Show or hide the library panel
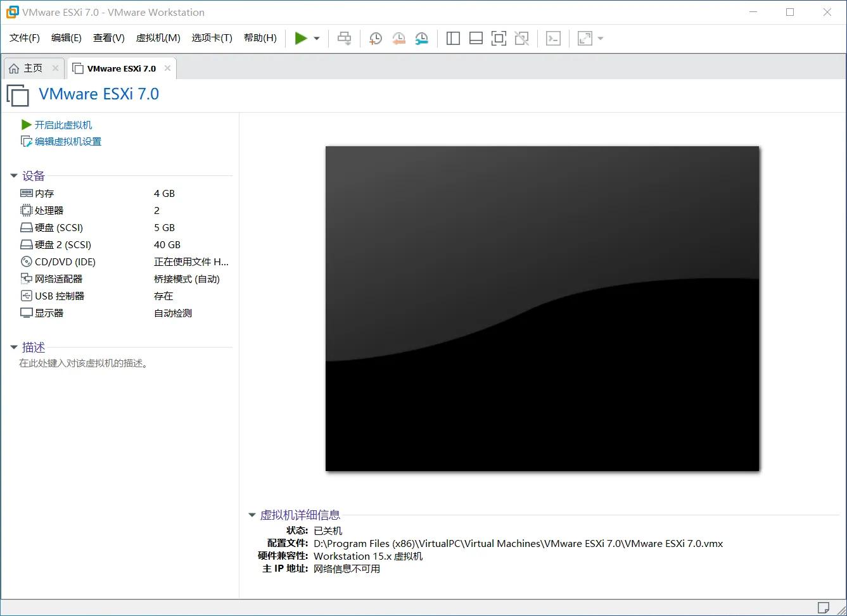The width and height of the screenshot is (847, 616). tap(452, 38)
